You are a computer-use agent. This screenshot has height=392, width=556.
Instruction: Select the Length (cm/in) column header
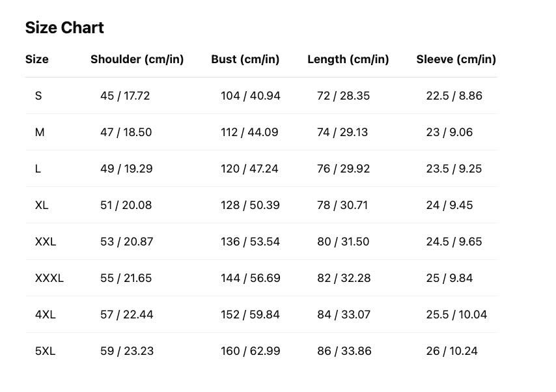[348, 59]
